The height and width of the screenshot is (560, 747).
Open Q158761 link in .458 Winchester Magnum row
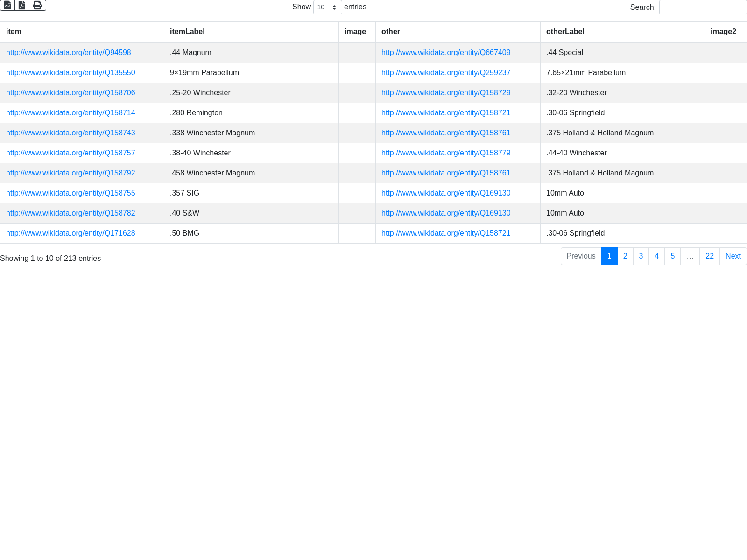coord(446,173)
